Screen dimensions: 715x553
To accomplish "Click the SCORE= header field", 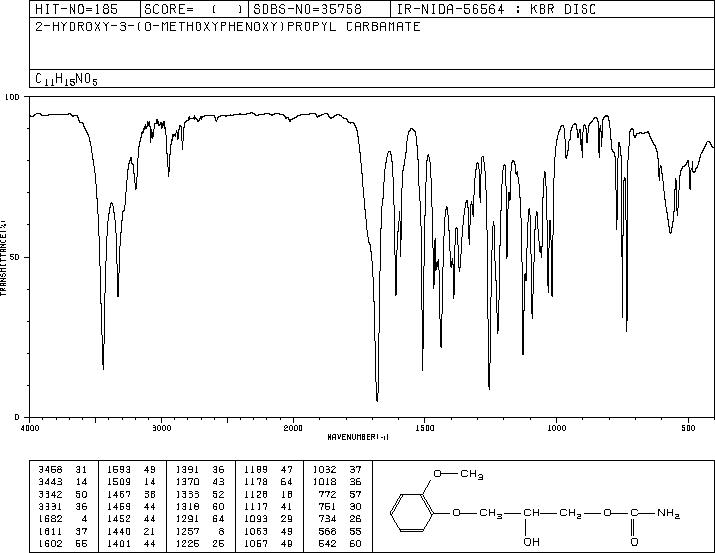I will 194,9.
